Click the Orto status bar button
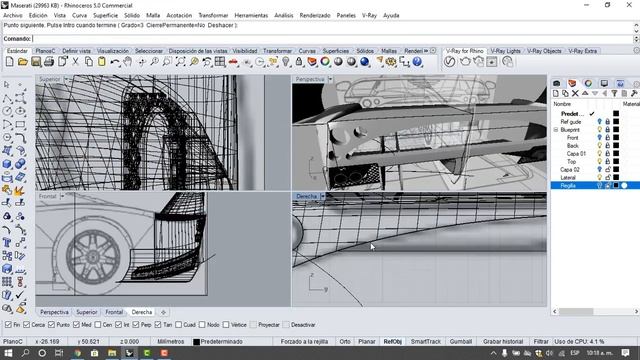The image size is (640, 360). (345, 342)
